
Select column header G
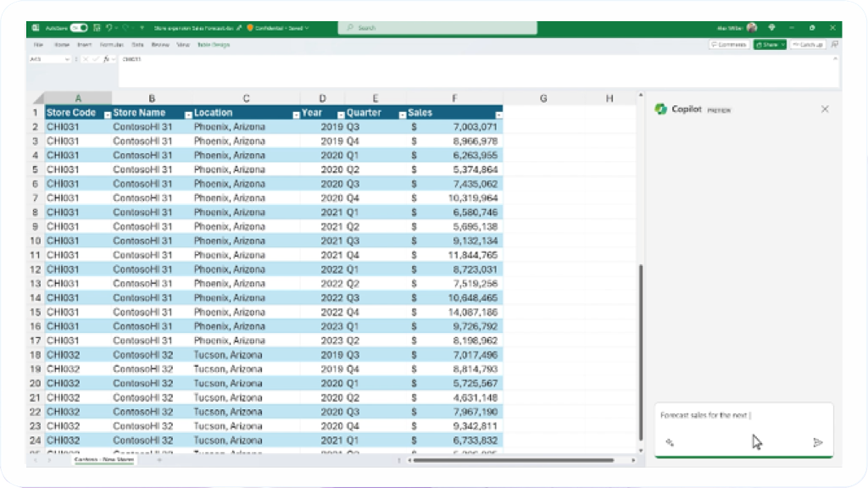click(x=543, y=98)
